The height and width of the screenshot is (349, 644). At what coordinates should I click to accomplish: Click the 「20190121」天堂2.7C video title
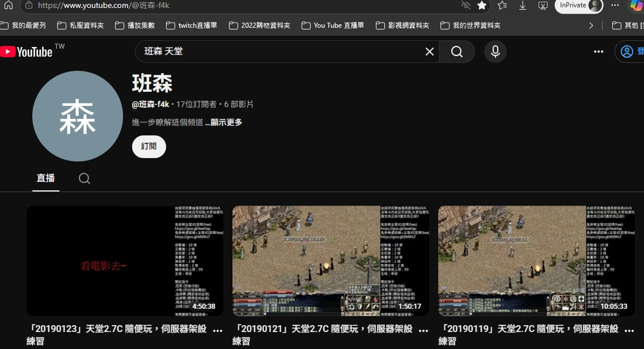323,335
